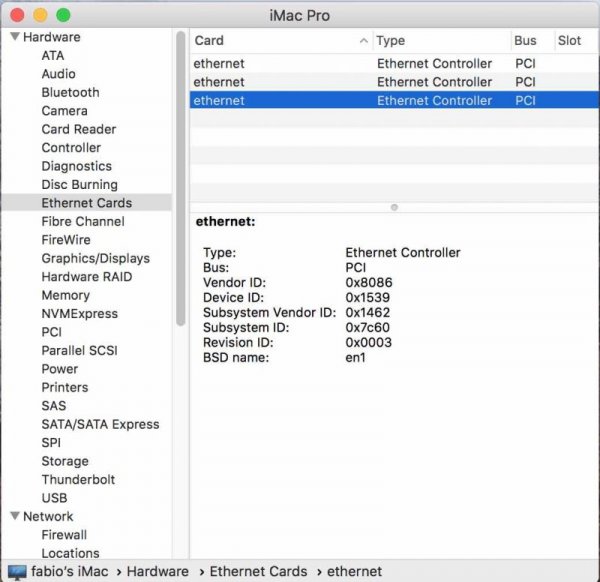Select PCI in the sidebar
This screenshot has width=600, height=582.
(51, 332)
